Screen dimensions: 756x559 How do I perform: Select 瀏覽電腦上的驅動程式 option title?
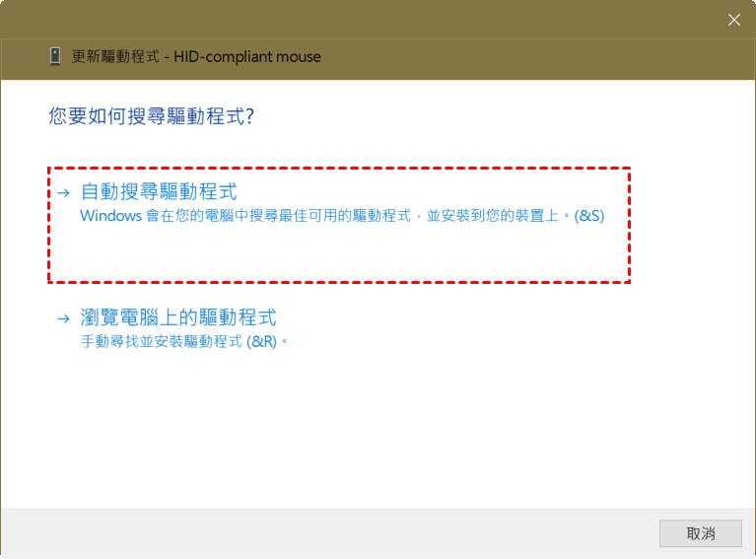coord(178,317)
